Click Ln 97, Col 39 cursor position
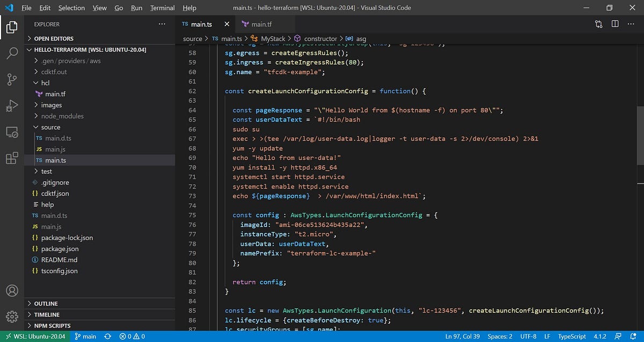 coord(463,336)
